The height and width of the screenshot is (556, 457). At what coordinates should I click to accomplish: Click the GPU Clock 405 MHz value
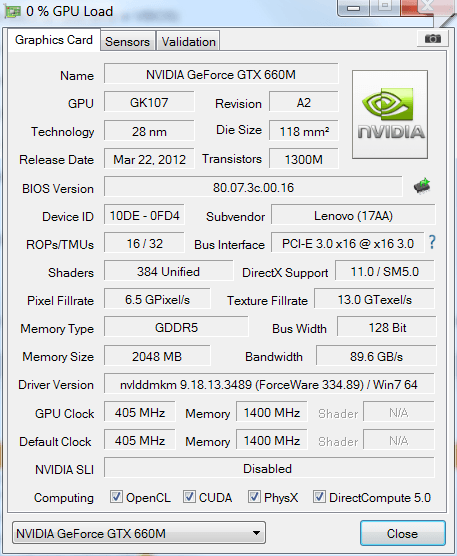coord(140,412)
